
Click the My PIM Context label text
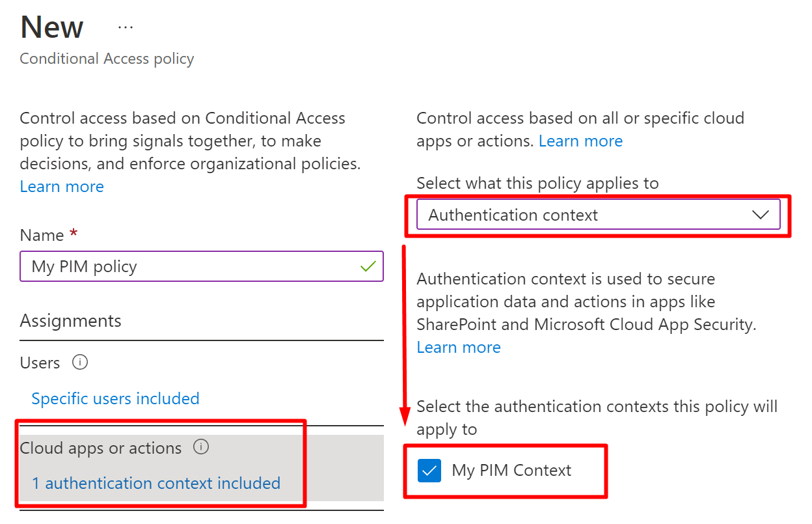pos(511,471)
